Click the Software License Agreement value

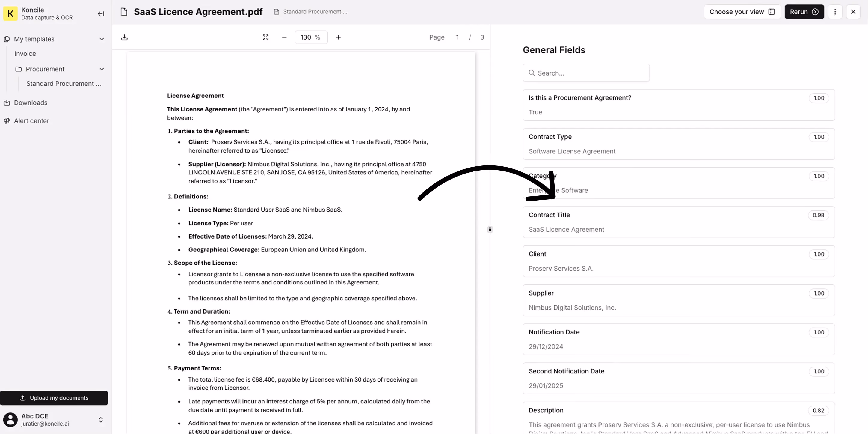pyautogui.click(x=572, y=152)
